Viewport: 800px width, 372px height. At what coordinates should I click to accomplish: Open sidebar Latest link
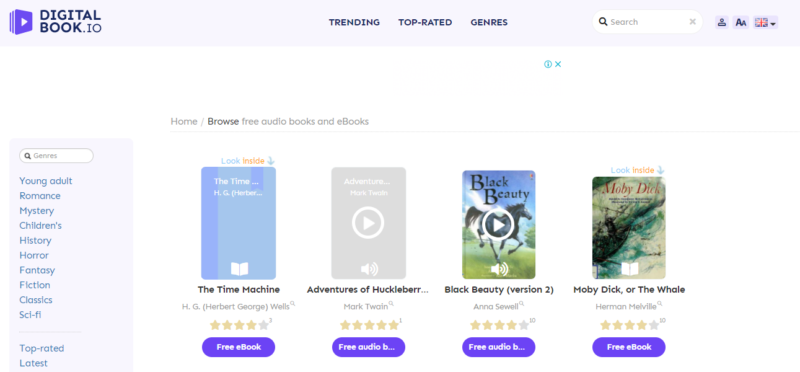[x=33, y=363]
